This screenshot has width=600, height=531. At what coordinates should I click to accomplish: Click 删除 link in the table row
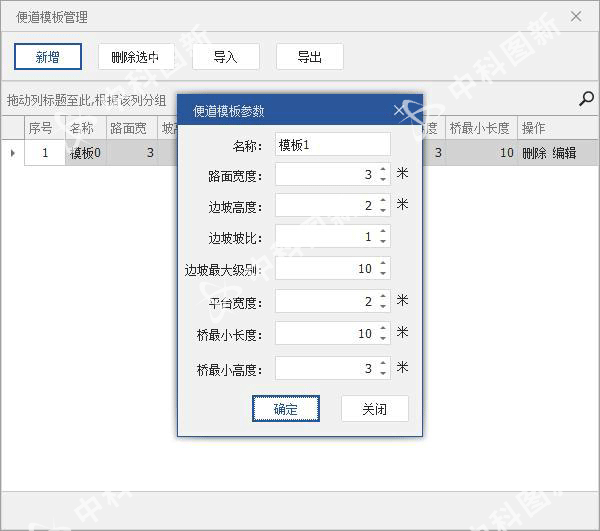[534, 153]
